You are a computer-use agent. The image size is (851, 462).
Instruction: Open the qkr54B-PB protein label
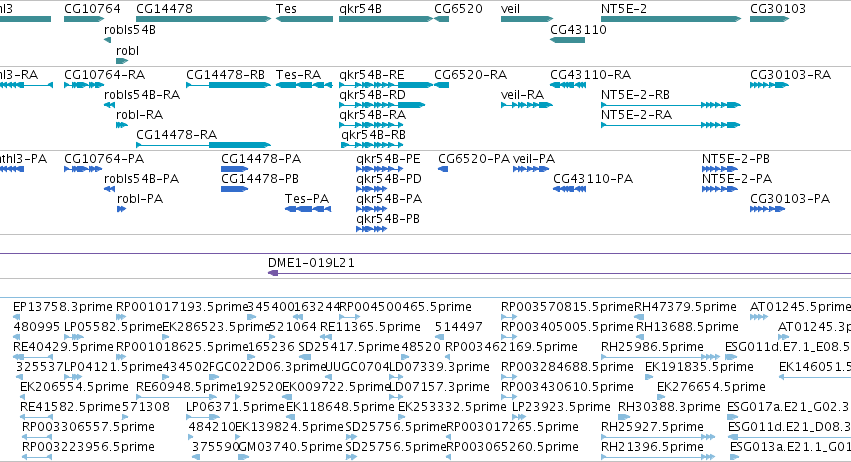point(388,219)
